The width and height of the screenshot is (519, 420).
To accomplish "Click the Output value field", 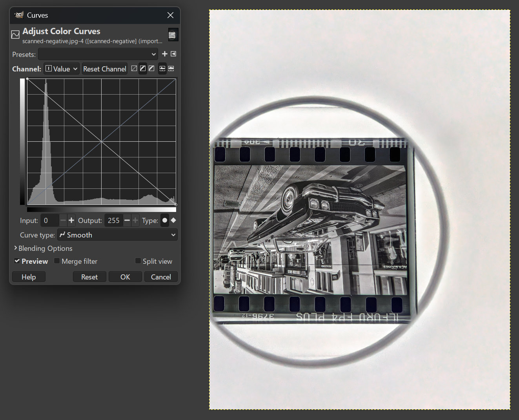I will point(113,221).
